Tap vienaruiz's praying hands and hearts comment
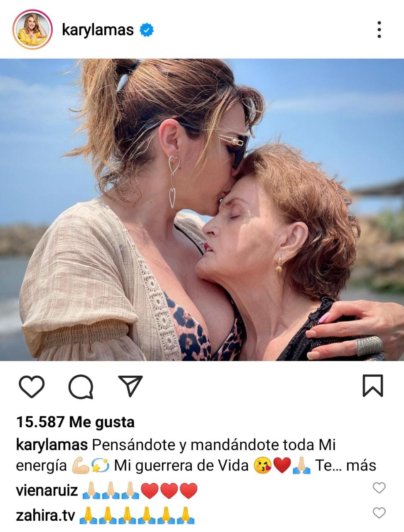 tap(140, 491)
